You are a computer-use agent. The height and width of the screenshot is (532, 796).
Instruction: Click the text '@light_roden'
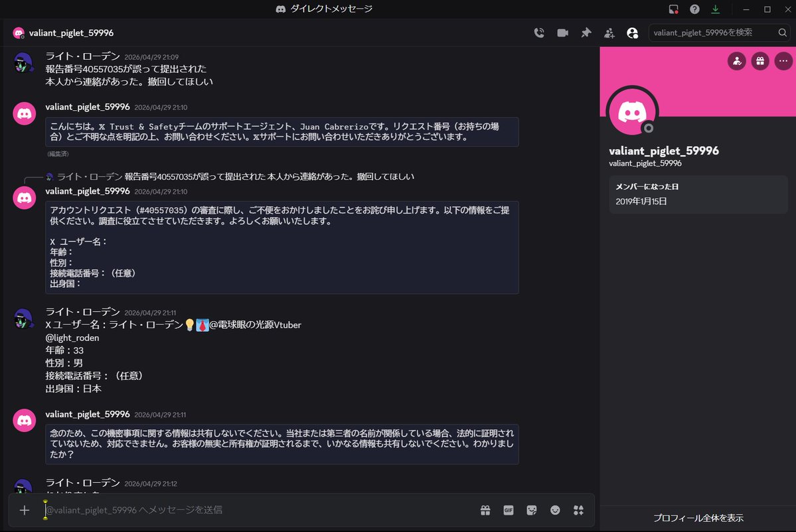pyautogui.click(x=72, y=338)
